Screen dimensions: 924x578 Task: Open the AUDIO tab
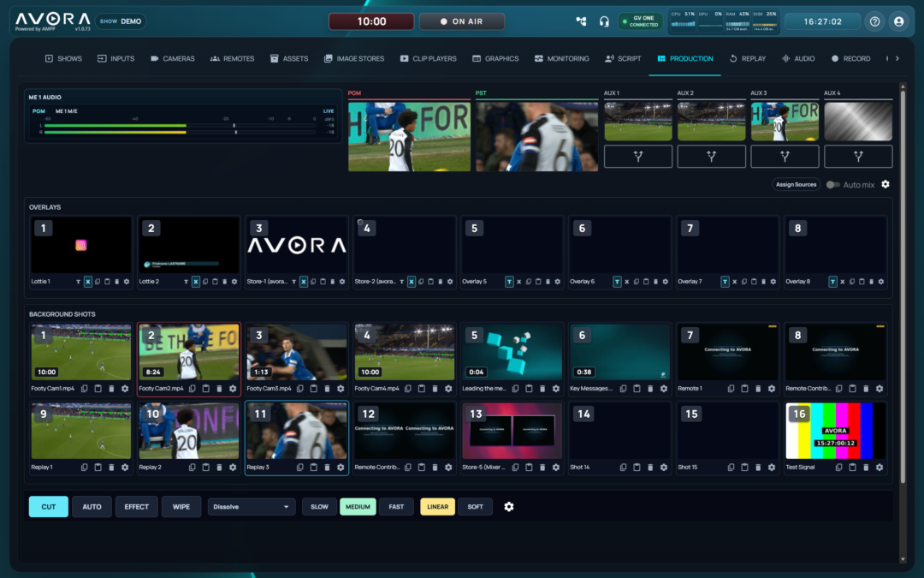(798, 58)
